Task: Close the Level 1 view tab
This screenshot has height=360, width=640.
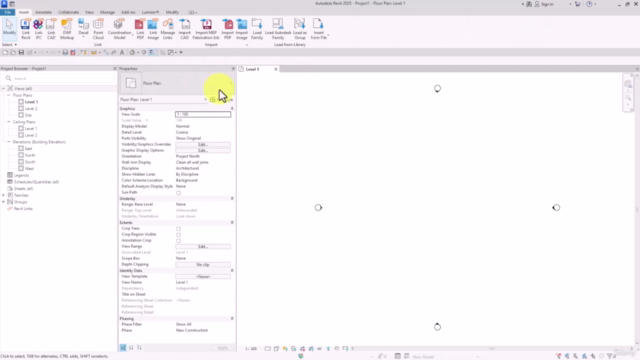Action: click(276, 69)
